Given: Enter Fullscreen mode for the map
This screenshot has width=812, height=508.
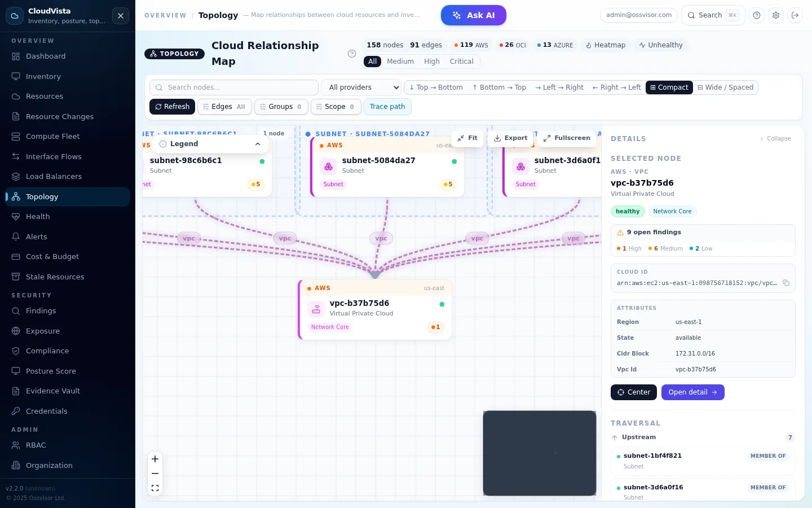Looking at the screenshot, I should pyautogui.click(x=567, y=138).
